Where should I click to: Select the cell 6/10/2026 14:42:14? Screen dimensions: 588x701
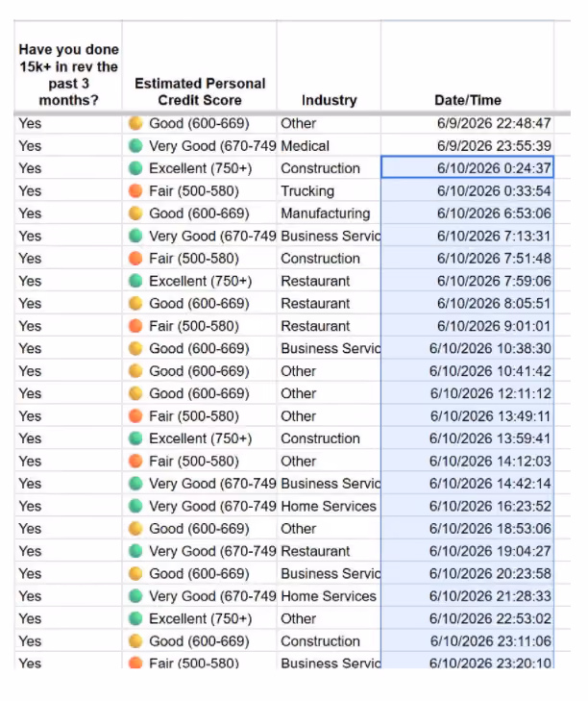tap(467, 484)
